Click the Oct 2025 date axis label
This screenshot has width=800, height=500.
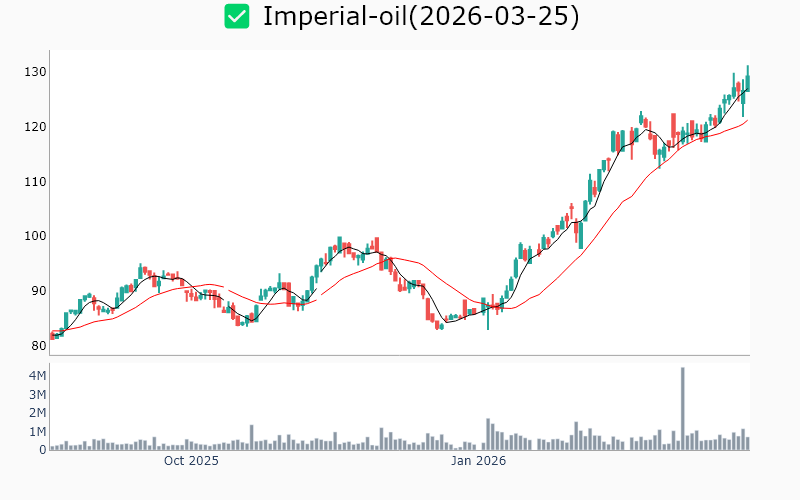191,461
